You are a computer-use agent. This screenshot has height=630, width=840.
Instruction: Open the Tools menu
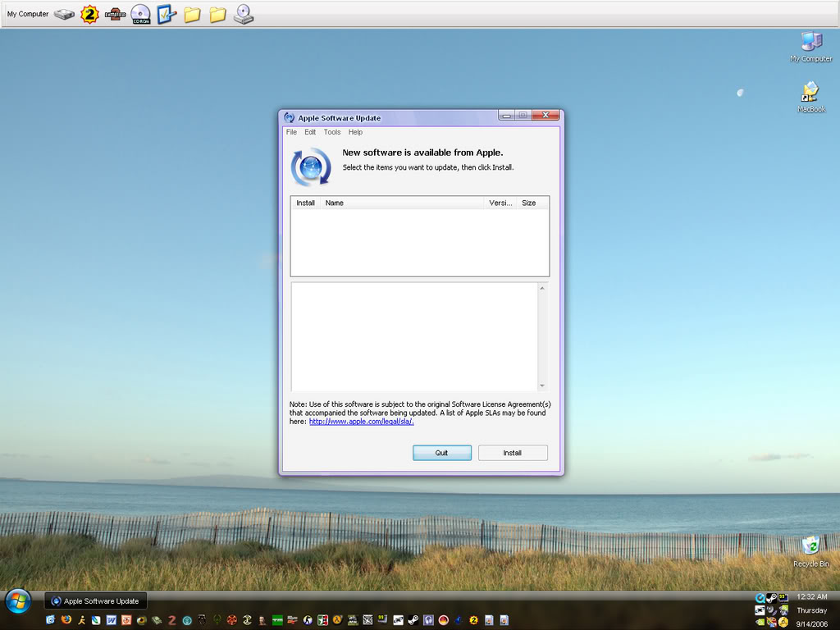click(x=332, y=132)
